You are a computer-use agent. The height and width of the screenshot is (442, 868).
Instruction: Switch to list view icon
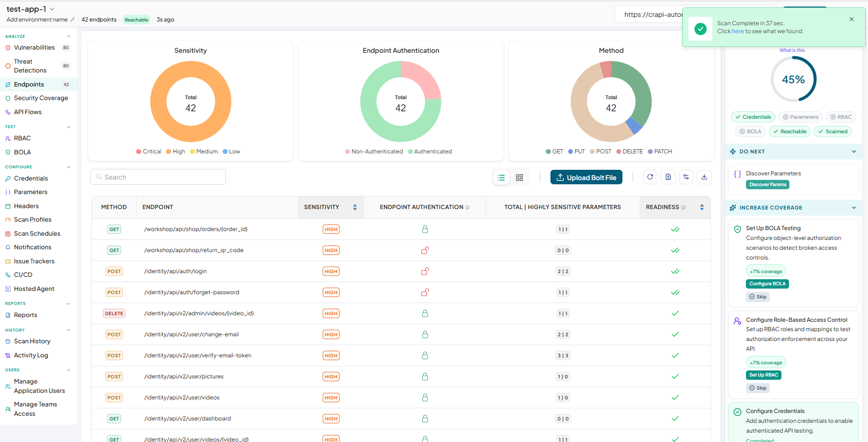tap(501, 178)
